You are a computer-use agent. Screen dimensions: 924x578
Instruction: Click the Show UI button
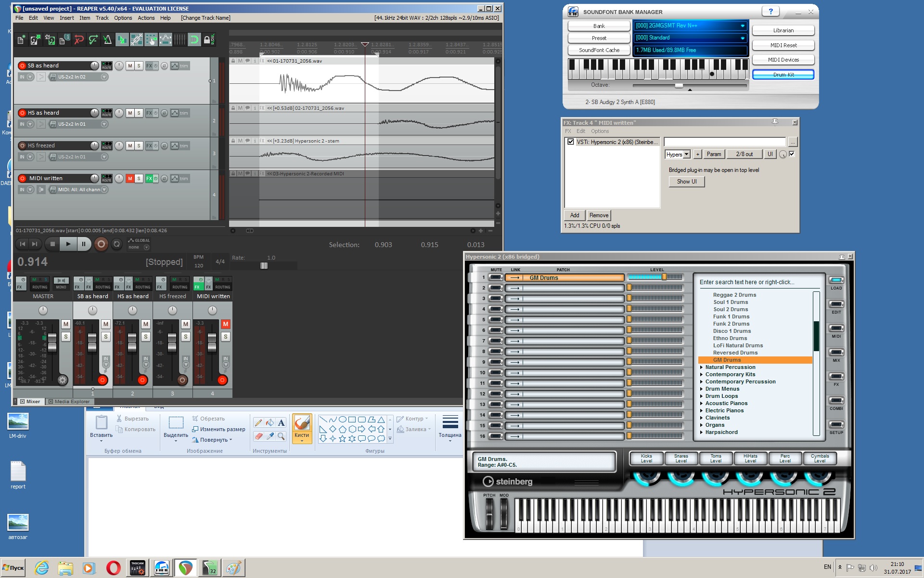tap(686, 182)
